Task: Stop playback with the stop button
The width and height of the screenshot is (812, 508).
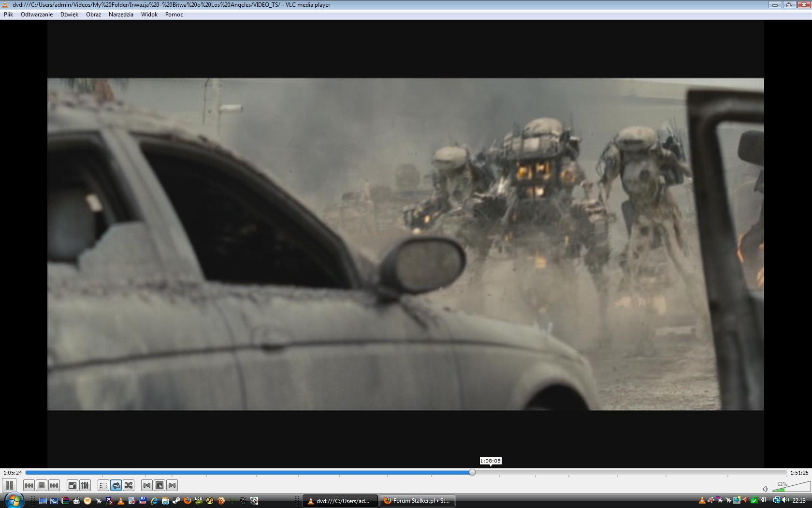Action: 42,485
